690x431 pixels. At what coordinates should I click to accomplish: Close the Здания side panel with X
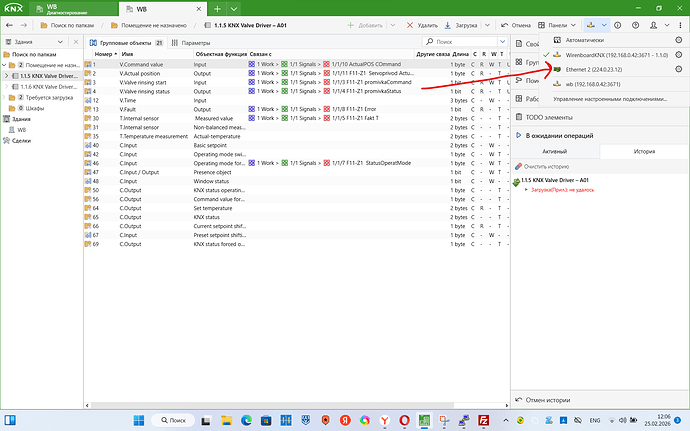click(x=76, y=42)
